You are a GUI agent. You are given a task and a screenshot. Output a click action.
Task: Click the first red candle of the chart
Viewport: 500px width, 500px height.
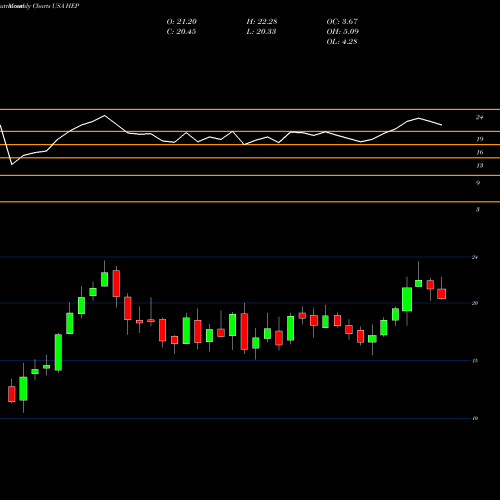[12, 394]
